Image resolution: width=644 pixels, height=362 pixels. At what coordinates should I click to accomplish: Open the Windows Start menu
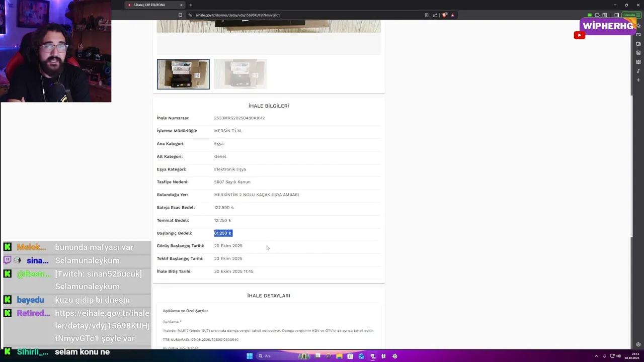click(x=250, y=356)
